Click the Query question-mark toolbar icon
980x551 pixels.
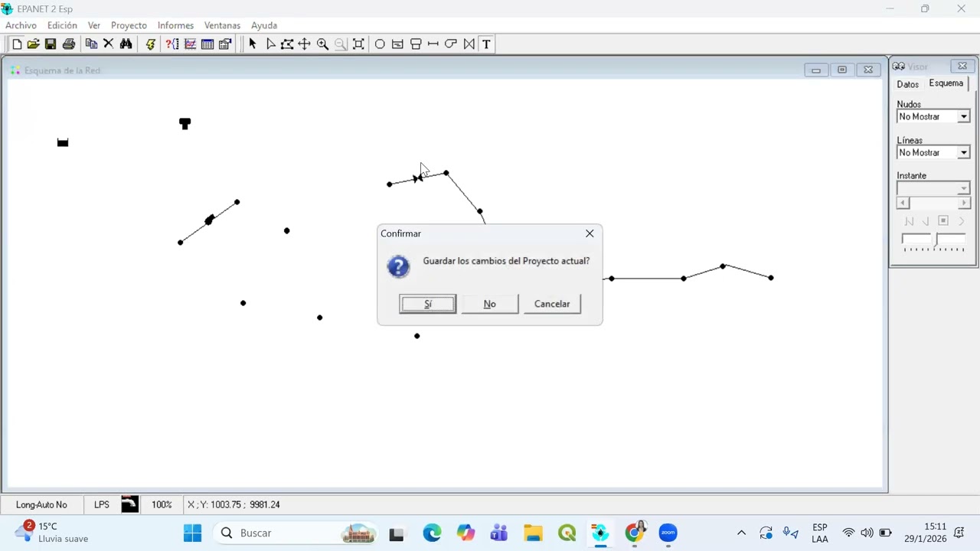pos(172,44)
